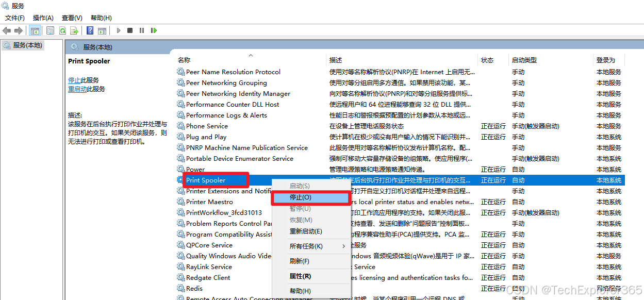Image resolution: width=644 pixels, height=300 pixels.
Task: Click the gear icon beside Plug and Play
Action: pos(180,137)
